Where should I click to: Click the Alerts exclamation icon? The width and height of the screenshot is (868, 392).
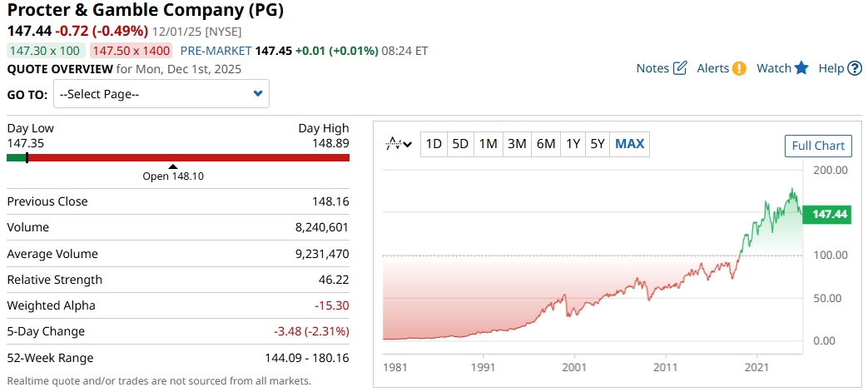739,68
